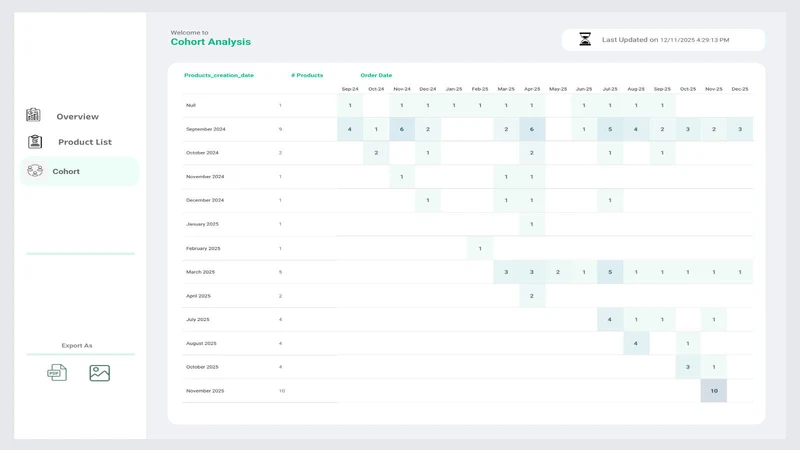Click the March 2025 row label

point(201,272)
